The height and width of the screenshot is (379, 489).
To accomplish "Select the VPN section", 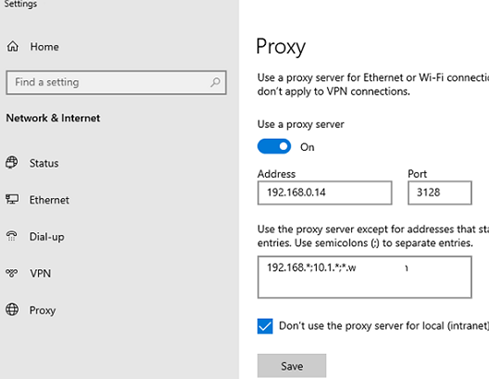I will click(x=40, y=273).
